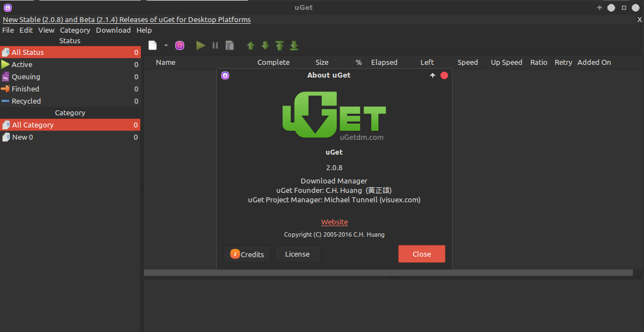Viewport: 644px width, 332px height.
Task: View Credits in the About dialog
Action: [x=246, y=254]
